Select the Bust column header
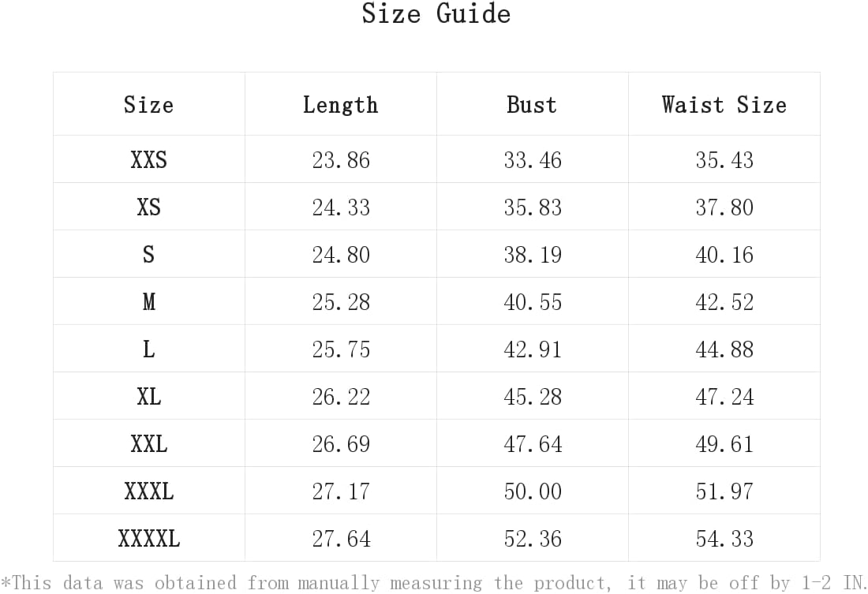 click(532, 104)
